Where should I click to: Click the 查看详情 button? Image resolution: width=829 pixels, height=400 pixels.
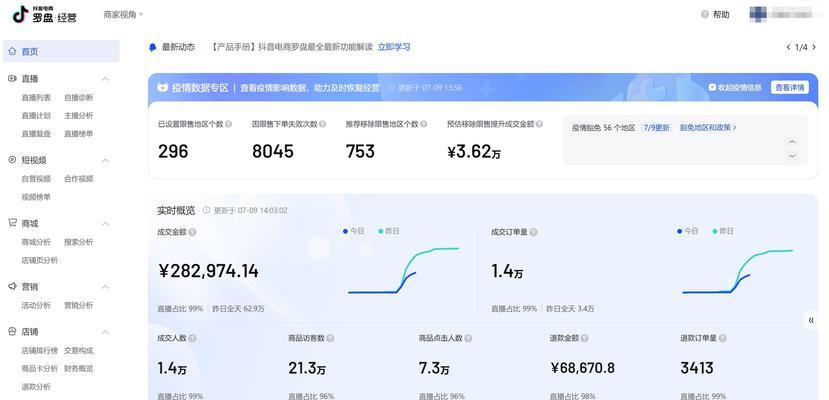[x=789, y=88]
